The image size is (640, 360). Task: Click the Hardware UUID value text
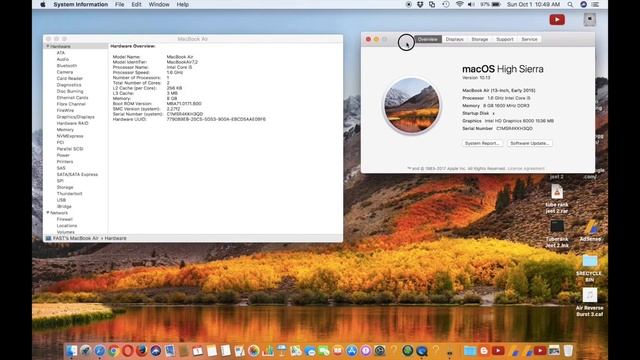[x=216, y=119]
